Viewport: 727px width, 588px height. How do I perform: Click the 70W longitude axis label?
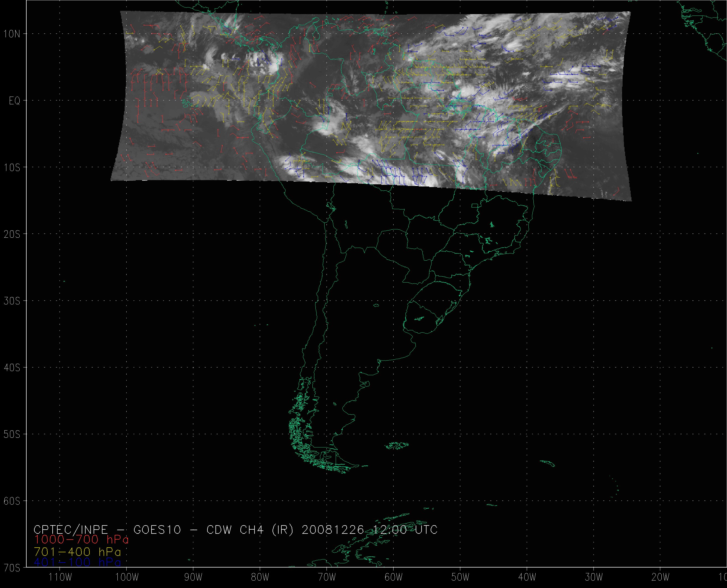[x=327, y=577]
